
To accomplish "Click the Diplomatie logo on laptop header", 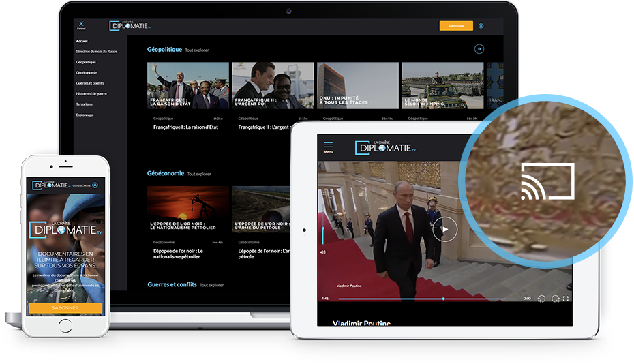I will pyautogui.click(x=130, y=25).
